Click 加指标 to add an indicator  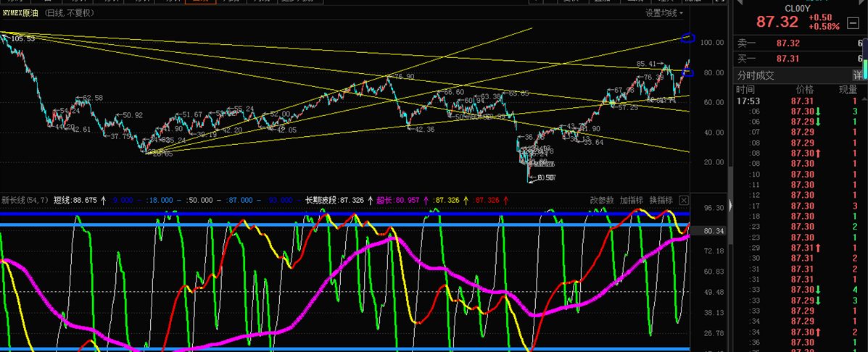631,200
